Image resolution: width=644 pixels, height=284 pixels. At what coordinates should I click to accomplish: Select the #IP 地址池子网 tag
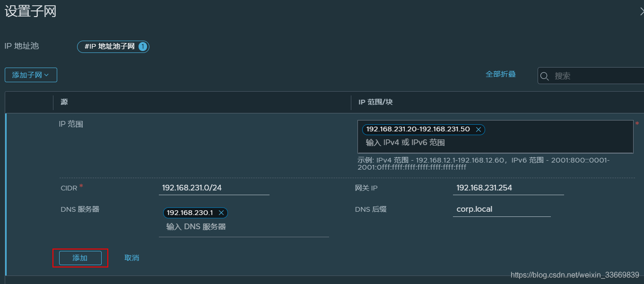(x=109, y=47)
